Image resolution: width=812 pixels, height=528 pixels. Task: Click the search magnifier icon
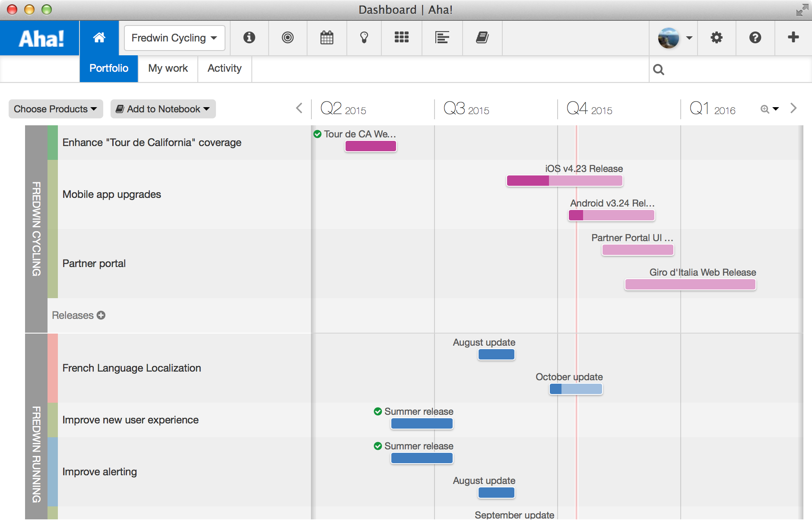tap(659, 69)
